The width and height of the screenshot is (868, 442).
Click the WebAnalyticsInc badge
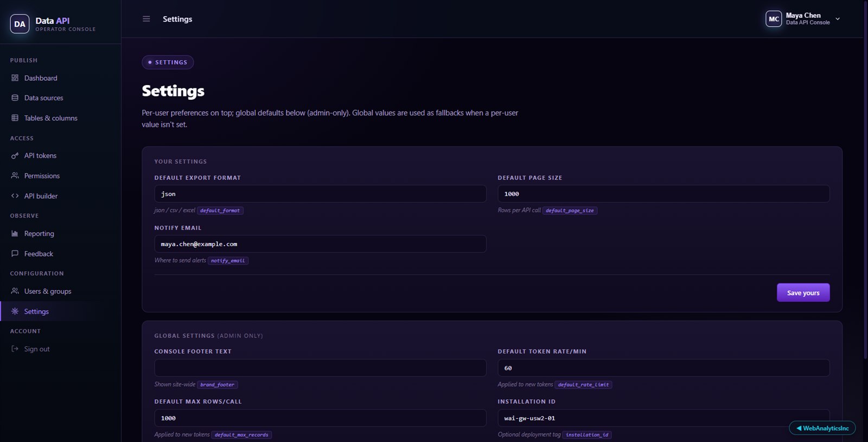coord(822,428)
